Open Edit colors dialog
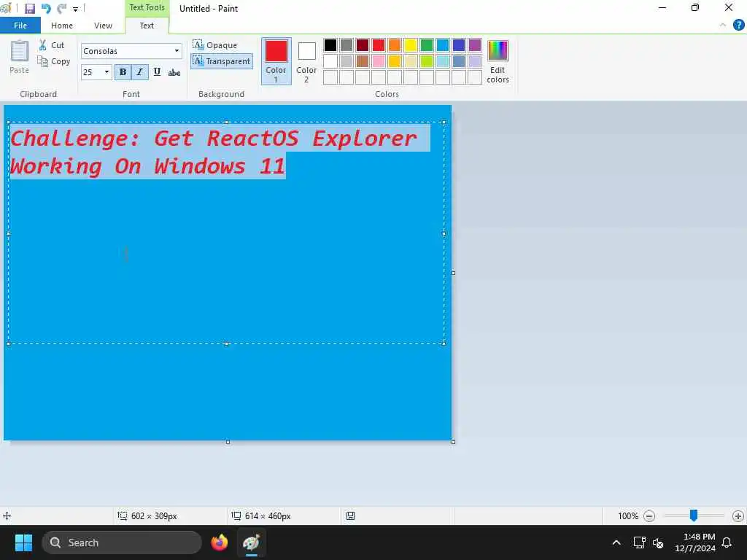The height and width of the screenshot is (560, 747). click(498, 61)
